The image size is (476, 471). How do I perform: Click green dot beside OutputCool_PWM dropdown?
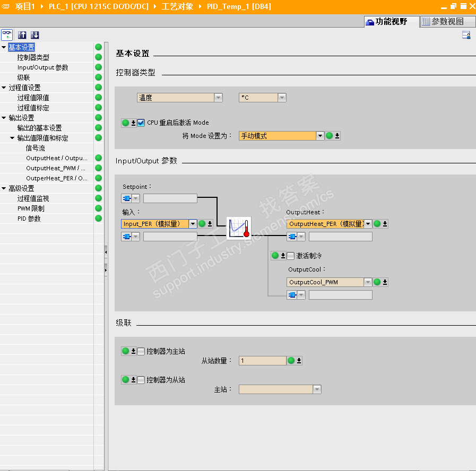[x=377, y=282]
